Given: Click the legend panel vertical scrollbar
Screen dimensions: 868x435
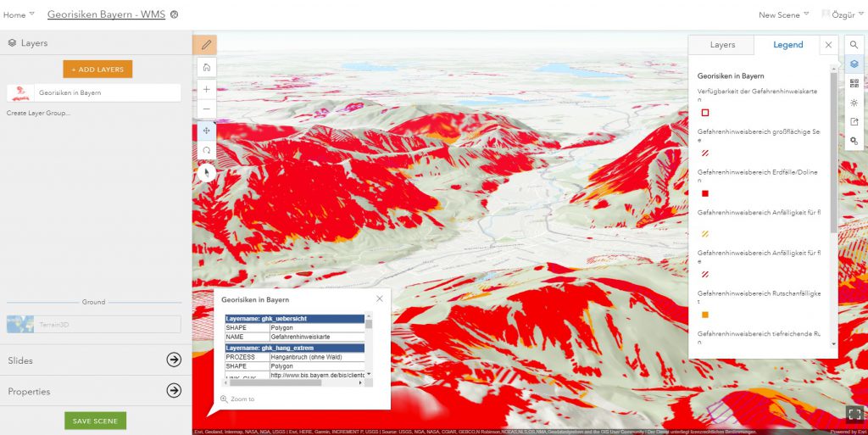Looking at the screenshot, I should [x=834, y=152].
